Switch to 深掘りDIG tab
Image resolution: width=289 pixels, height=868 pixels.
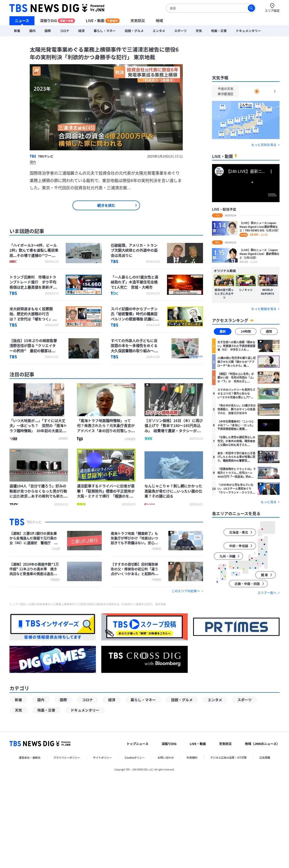[x=57, y=21]
